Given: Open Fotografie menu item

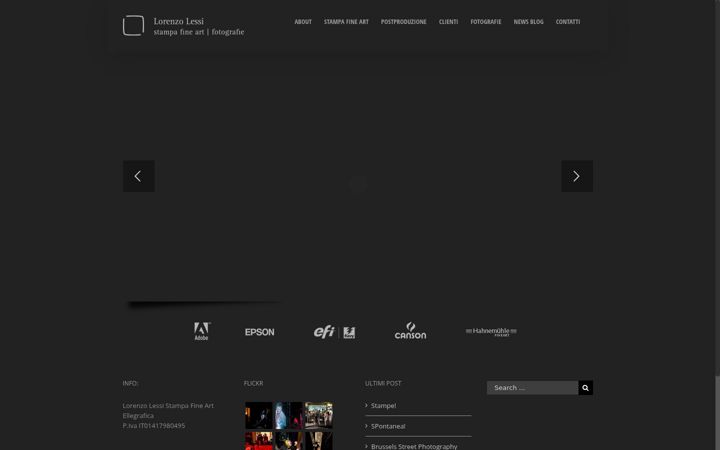Looking at the screenshot, I should coord(486,22).
